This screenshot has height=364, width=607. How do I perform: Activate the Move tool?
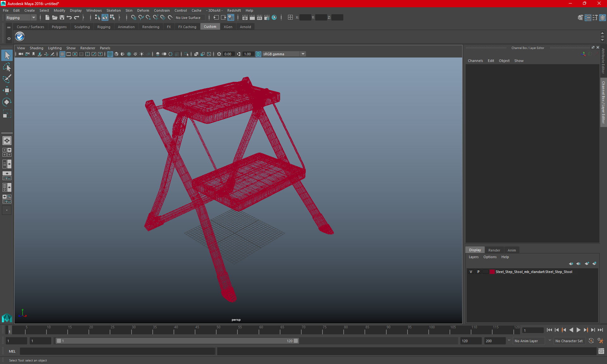click(x=7, y=90)
